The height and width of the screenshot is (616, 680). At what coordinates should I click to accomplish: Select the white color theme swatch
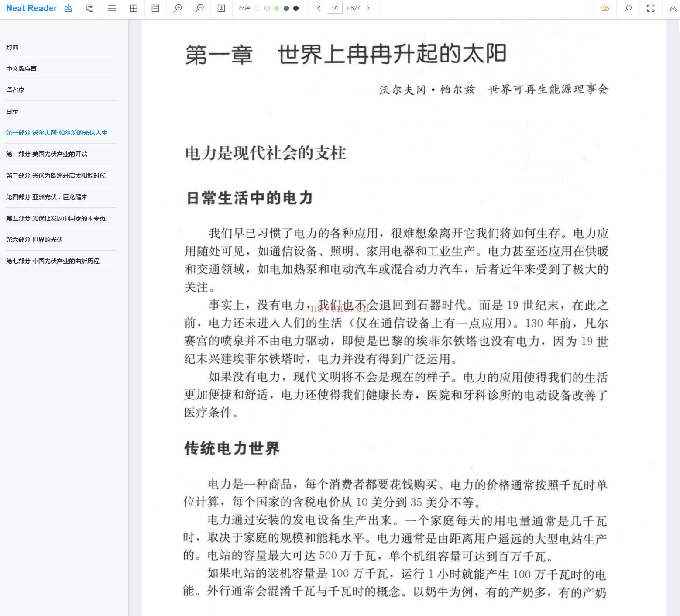[258, 8]
